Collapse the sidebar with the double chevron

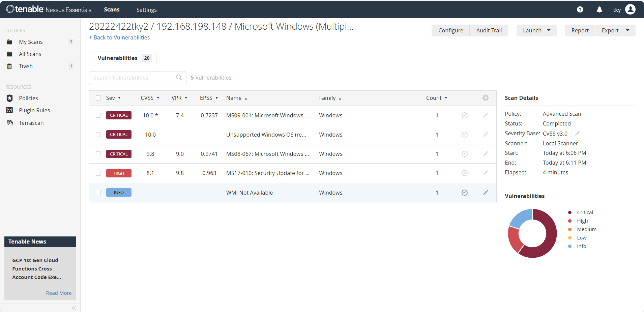(x=74, y=308)
